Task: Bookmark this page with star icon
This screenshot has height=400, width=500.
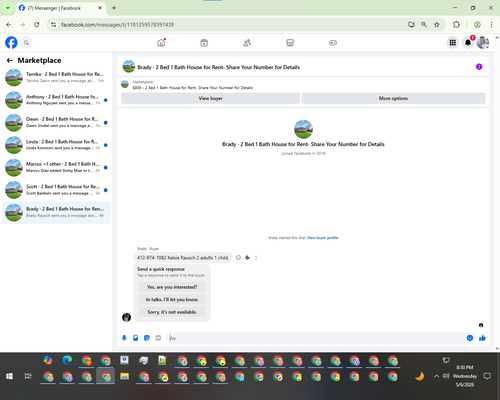Action: click(437, 24)
